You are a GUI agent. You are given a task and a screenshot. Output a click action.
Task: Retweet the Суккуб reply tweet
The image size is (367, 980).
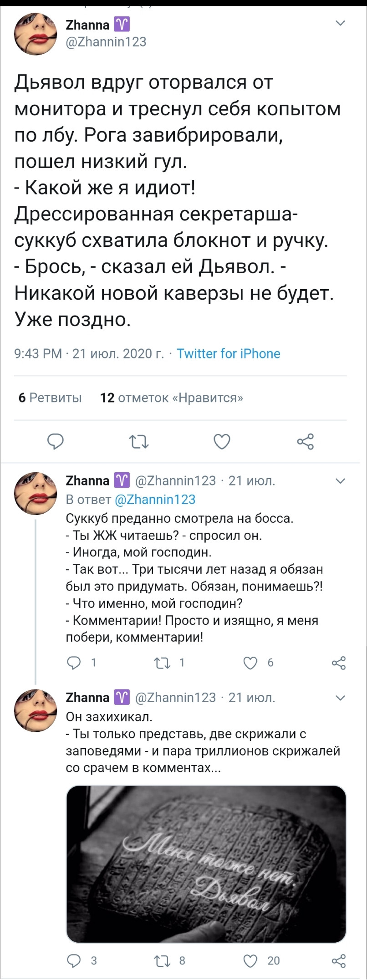[162, 663]
